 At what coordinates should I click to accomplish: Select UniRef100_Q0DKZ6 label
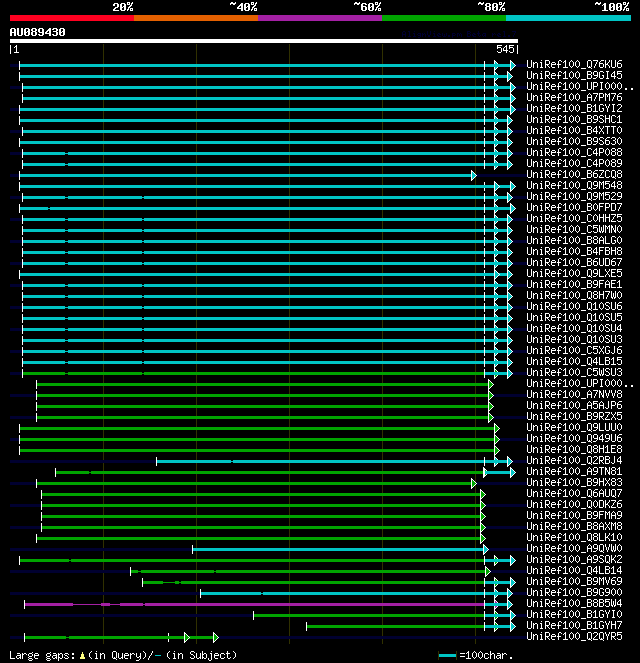click(x=574, y=504)
